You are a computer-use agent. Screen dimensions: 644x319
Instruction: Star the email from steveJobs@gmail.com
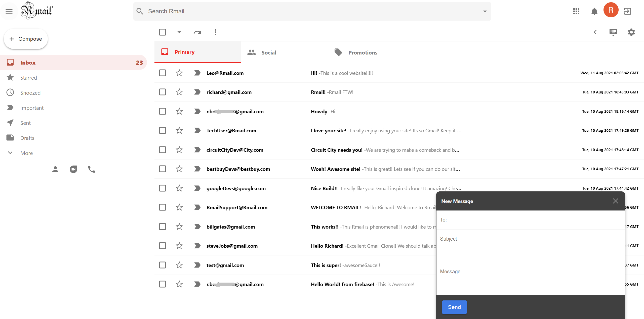pyautogui.click(x=179, y=246)
